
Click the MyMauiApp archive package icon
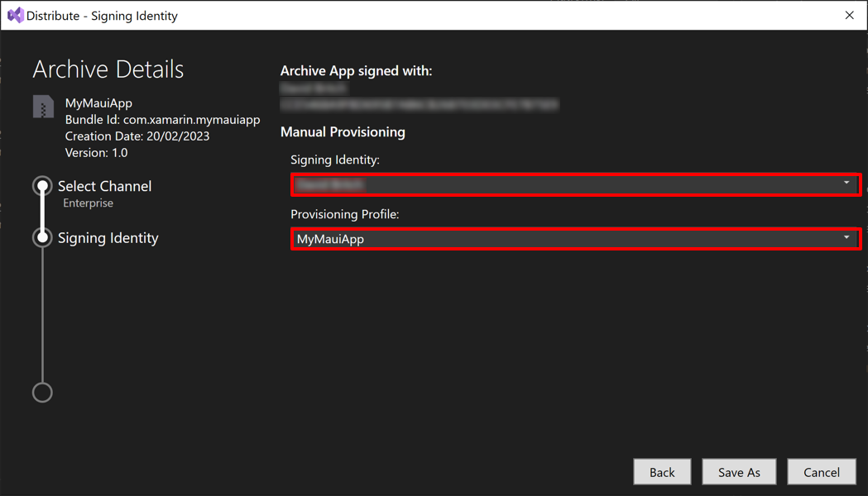(x=42, y=106)
